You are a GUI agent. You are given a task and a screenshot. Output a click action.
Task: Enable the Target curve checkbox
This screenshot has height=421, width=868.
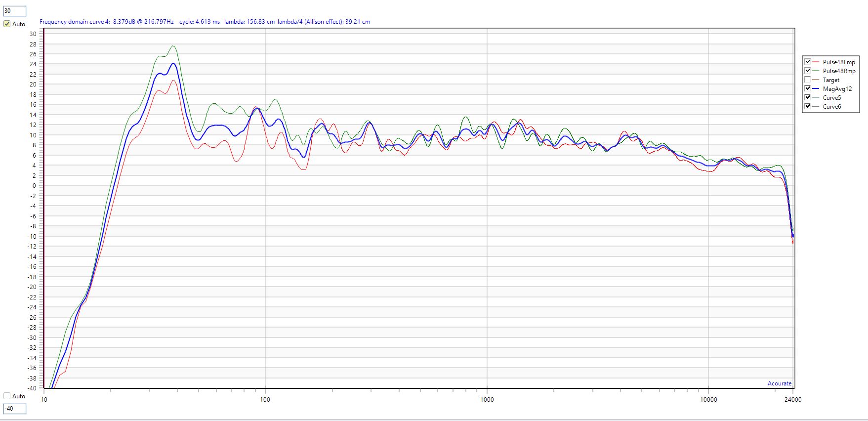click(x=808, y=80)
